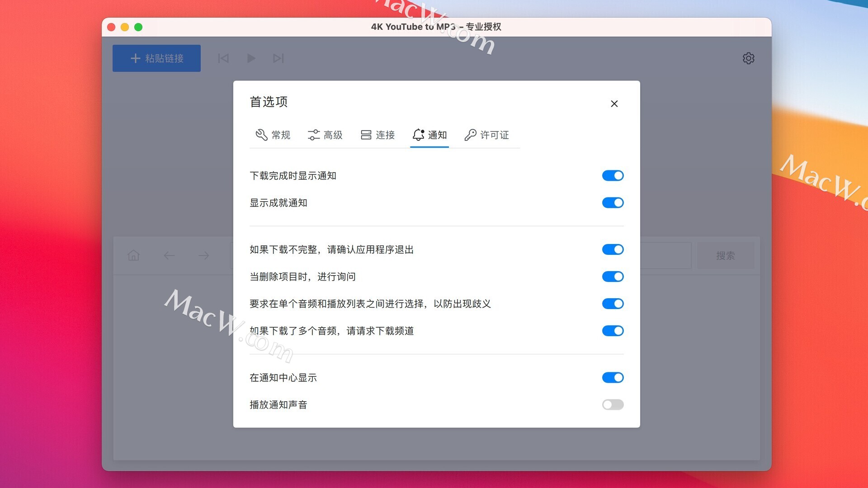Close the 首选项 preferences dialog
Viewport: 868px width, 488px height.
point(614,103)
